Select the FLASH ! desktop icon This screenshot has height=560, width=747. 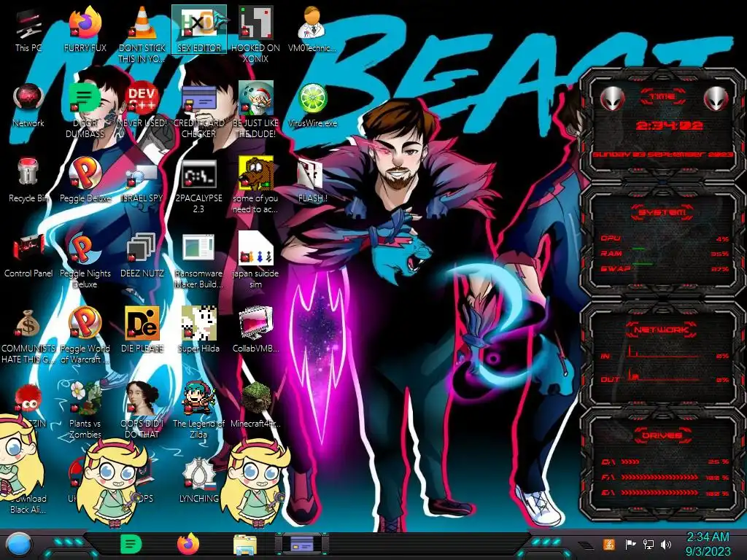[312, 182]
